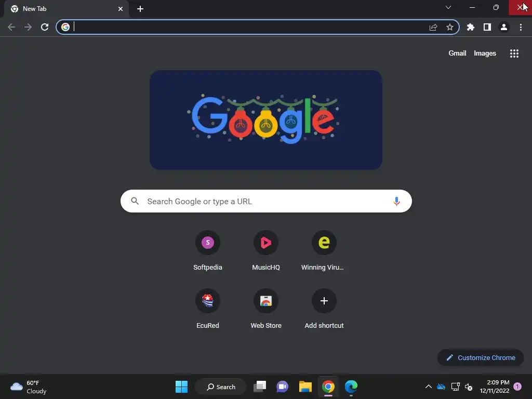
Task: Open the Extensions puzzle icon
Action: click(471, 27)
